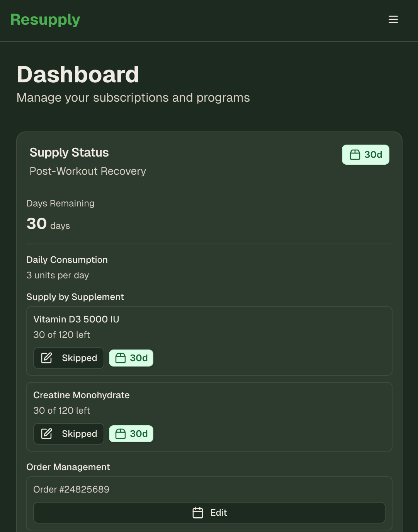Click Edit text for order #24825689
The height and width of the screenshot is (532, 418).
219,513
